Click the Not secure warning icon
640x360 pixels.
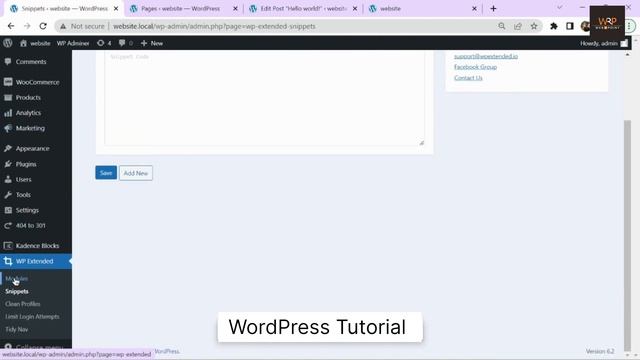pos(63,26)
